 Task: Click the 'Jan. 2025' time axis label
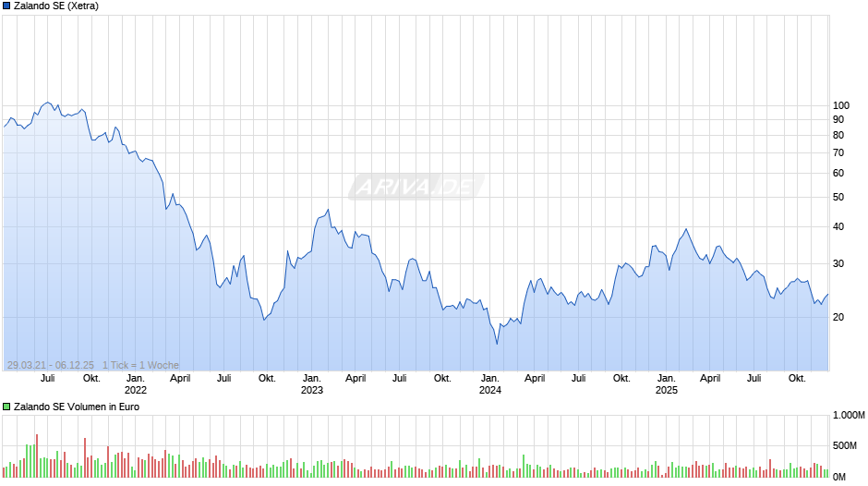(667, 384)
